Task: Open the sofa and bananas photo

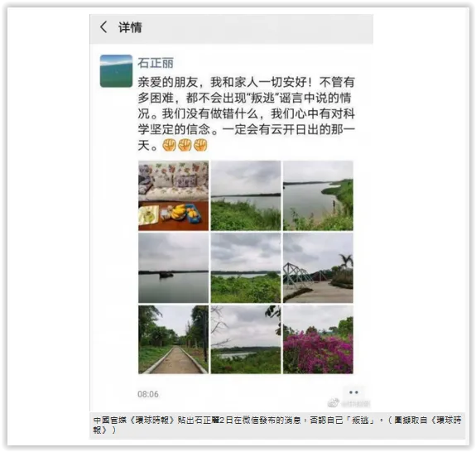Action: point(173,196)
